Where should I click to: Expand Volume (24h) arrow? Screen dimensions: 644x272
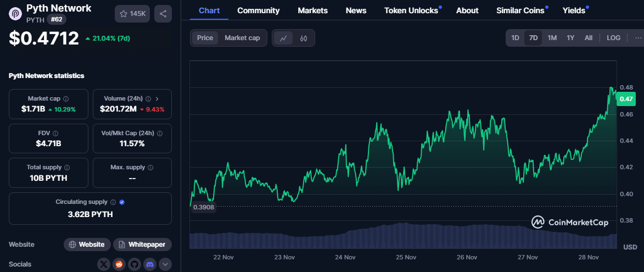(157, 99)
